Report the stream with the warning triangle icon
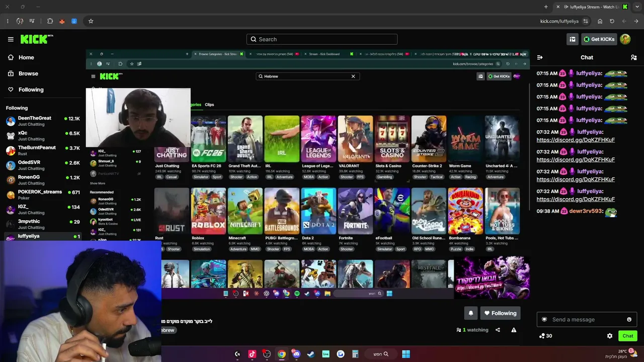 [514, 330]
